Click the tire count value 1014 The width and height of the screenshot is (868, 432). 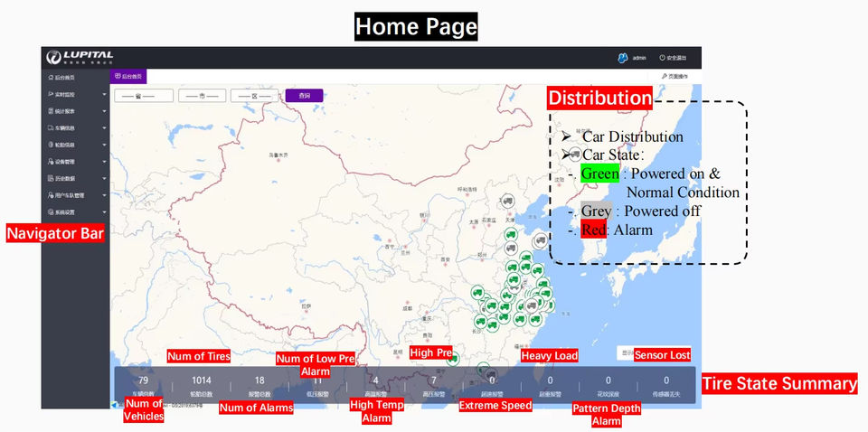click(202, 380)
